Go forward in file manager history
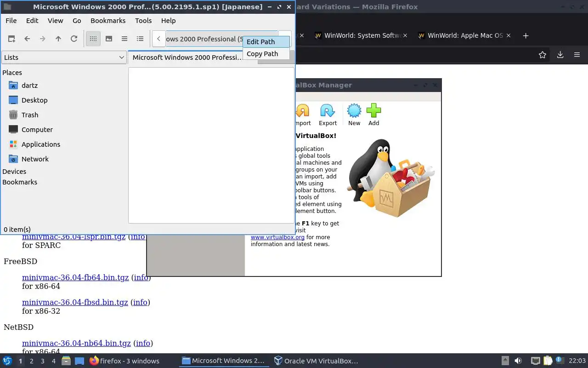Image resolution: width=588 pixels, height=368 pixels. (x=43, y=39)
